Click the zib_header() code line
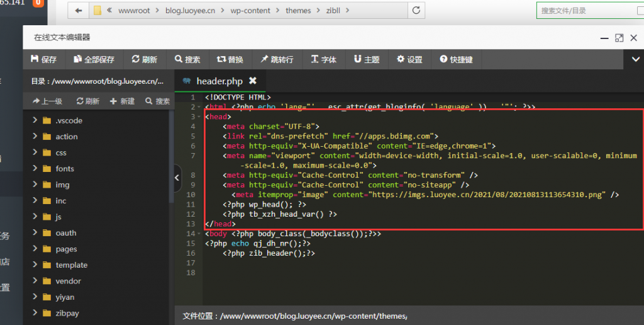This screenshot has width=644, height=325. (x=269, y=253)
